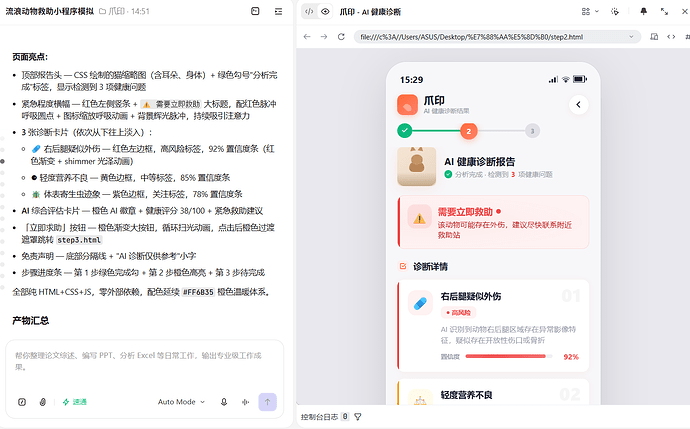
Task: Click the file URL address bar
Action: [x=497, y=37]
